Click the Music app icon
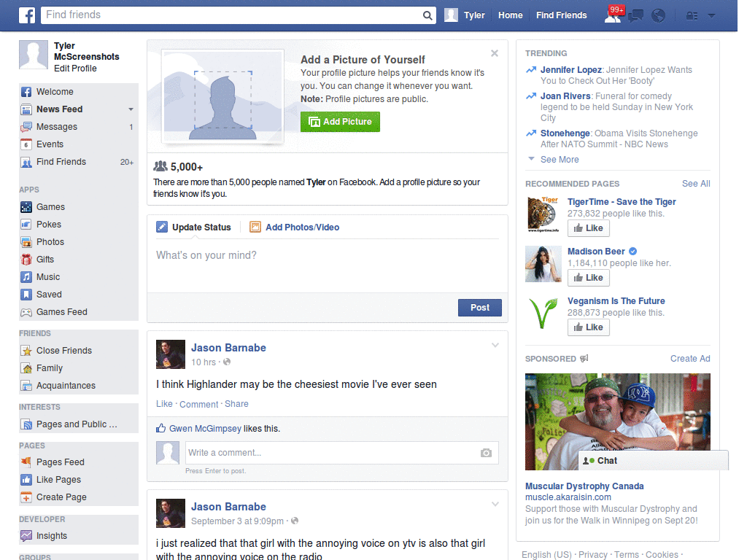Image resolution: width=747 pixels, height=560 pixels. point(26,277)
